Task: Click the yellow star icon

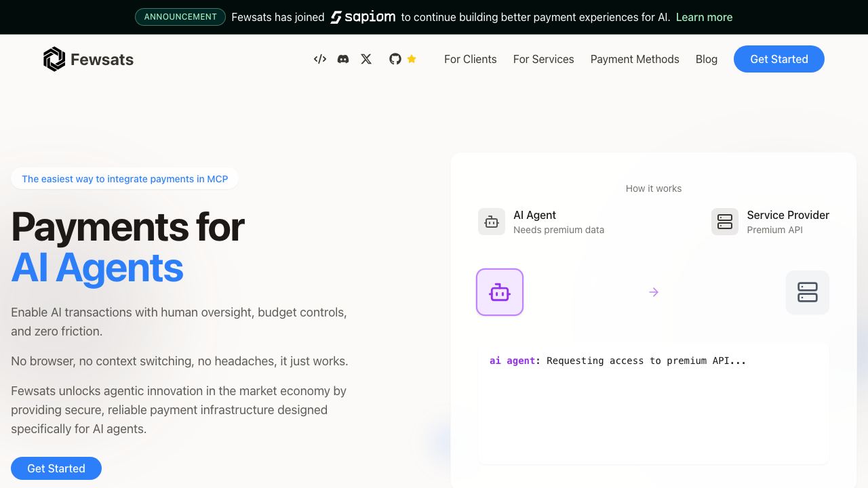Action: [x=412, y=59]
